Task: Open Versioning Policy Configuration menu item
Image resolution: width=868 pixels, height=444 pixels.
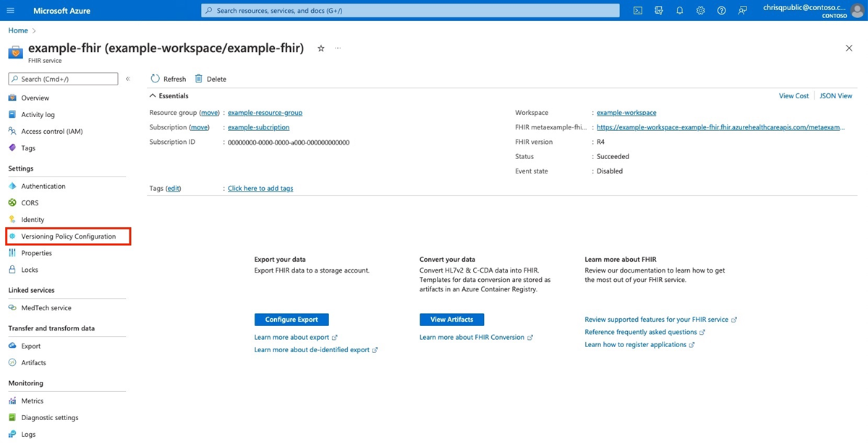Action: click(x=69, y=236)
